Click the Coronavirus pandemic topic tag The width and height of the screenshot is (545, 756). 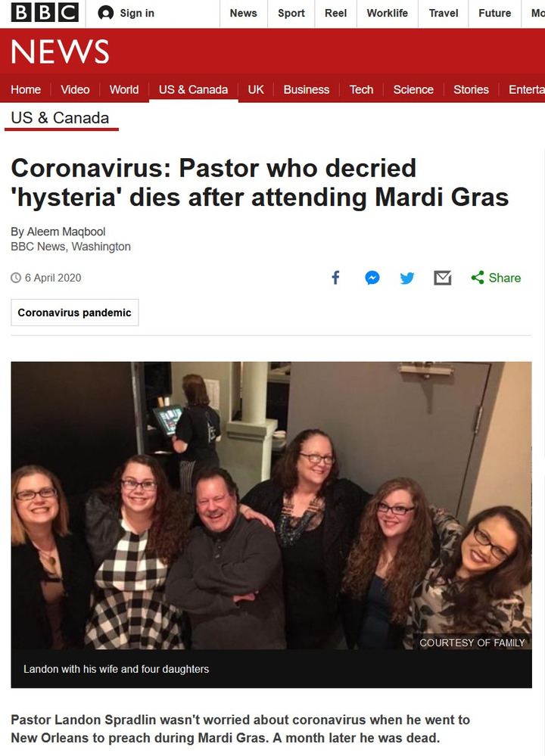coord(74,313)
